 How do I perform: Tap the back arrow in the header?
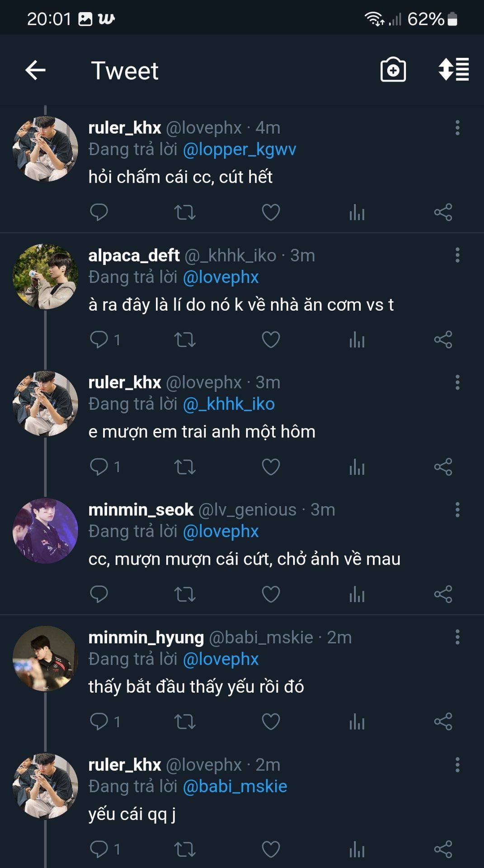[x=35, y=71]
